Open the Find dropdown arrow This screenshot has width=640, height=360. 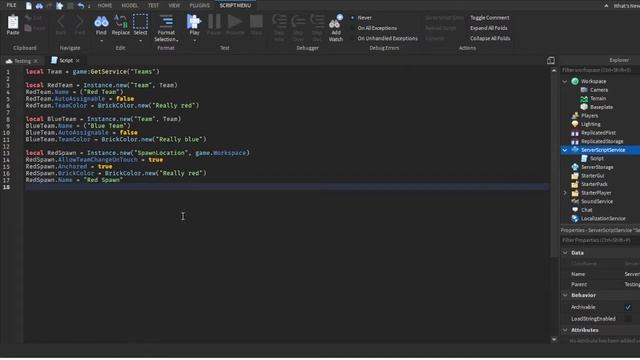coord(101,40)
